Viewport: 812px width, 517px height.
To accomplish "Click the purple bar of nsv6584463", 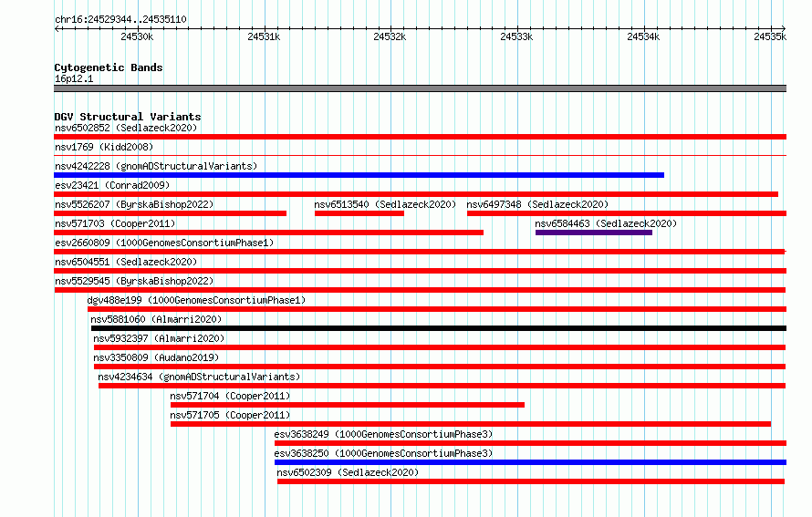I will click(x=594, y=233).
